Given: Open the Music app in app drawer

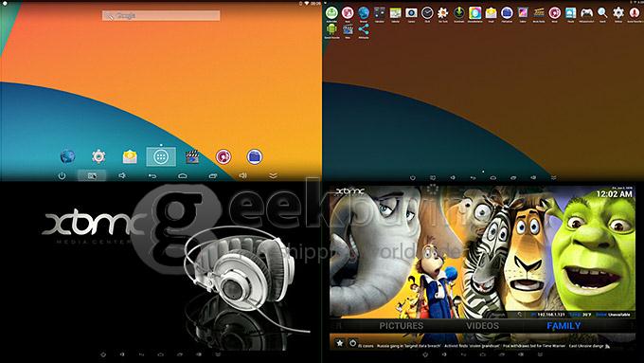Looking at the screenshot, I should point(554,13).
